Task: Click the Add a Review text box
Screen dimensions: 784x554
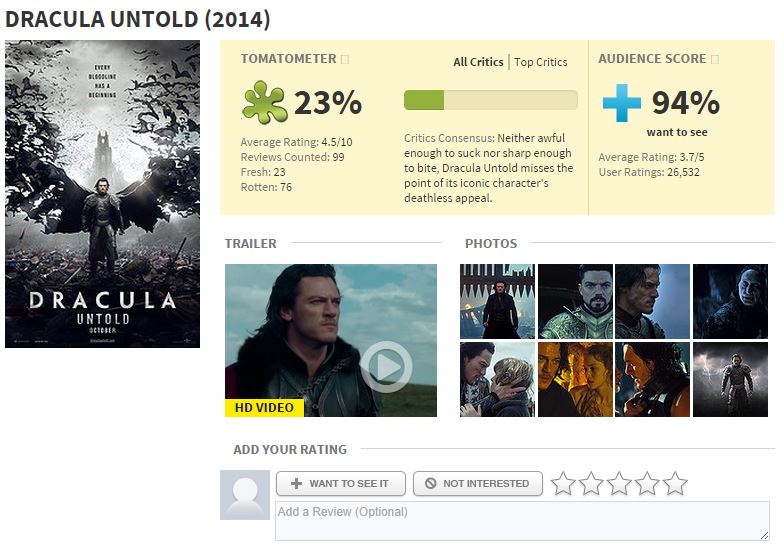Action: coord(522,520)
